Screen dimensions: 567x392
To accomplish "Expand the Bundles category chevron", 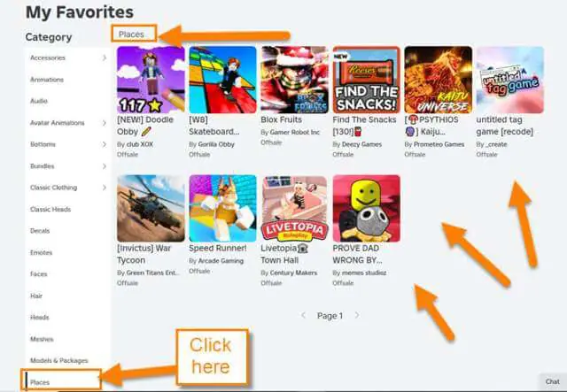I will click(105, 166).
